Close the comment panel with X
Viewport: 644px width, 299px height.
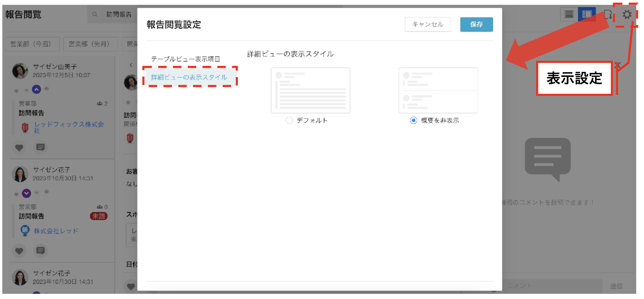pyautogui.click(x=617, y=65)
